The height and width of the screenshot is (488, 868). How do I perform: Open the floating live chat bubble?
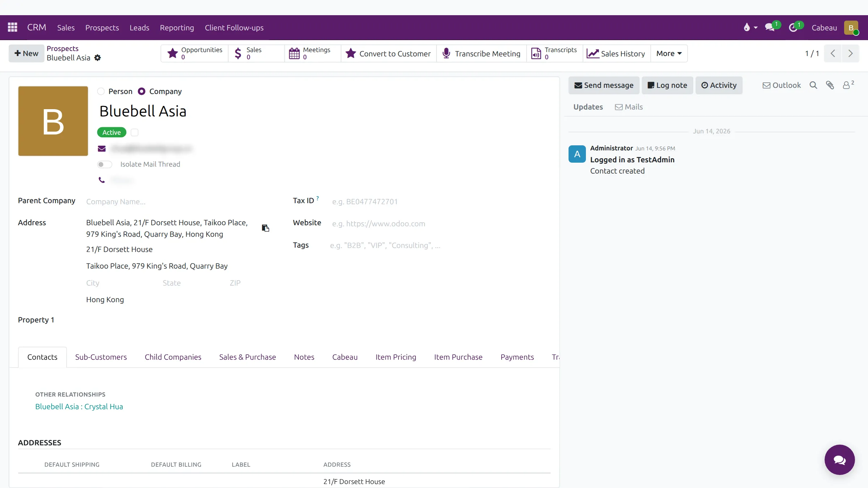[x=839, y=460]
